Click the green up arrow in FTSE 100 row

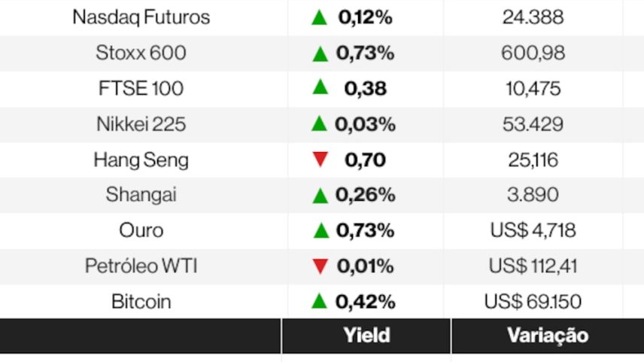[x=320, y=88]
